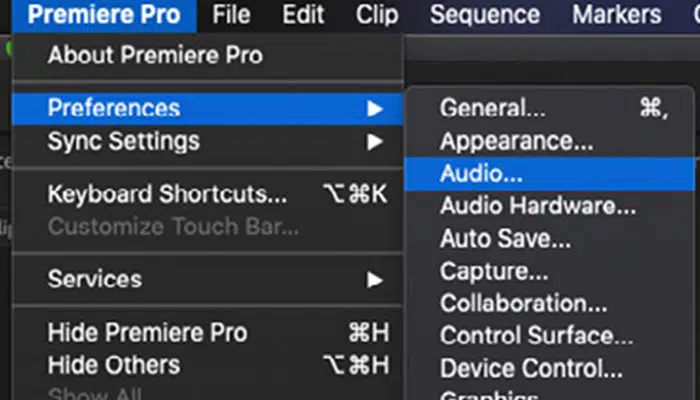Open the Clip menu
The image size is (700, 400).
coord(377,15)
